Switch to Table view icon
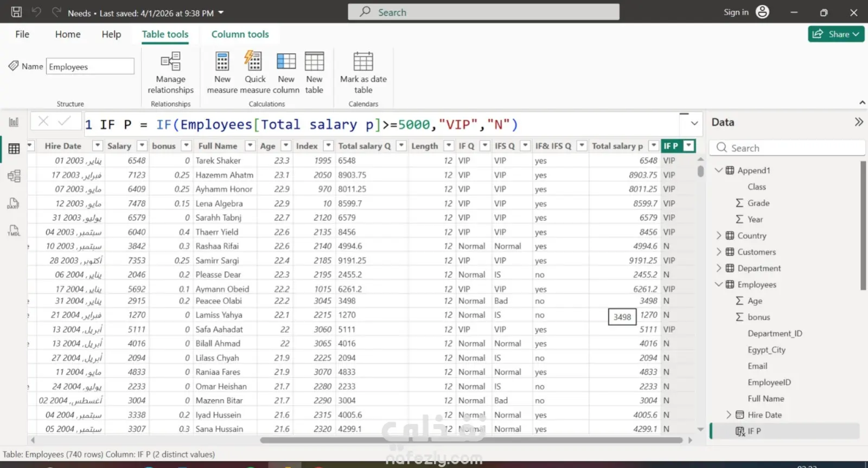 [x=14, y=149]
